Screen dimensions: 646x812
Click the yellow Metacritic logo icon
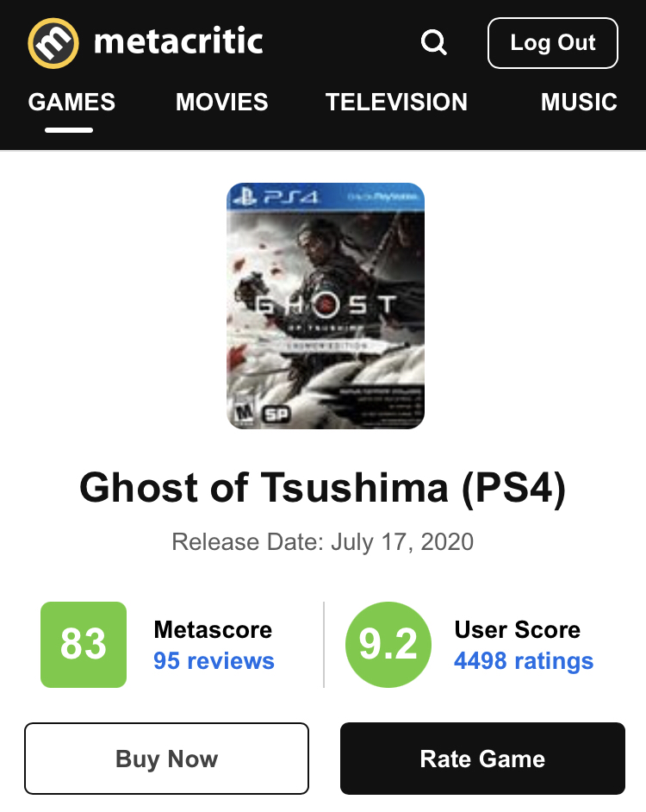coord(53,42)
